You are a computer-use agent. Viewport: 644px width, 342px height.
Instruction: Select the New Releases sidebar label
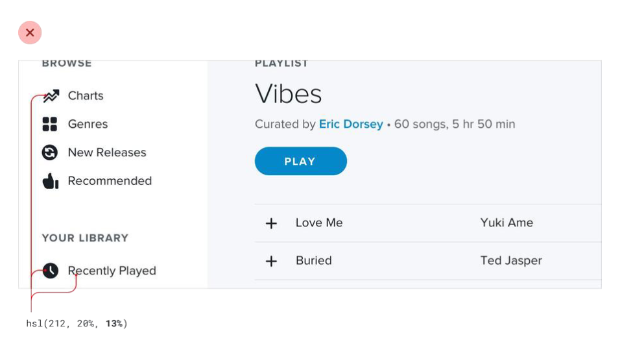(x=107, y=153)
